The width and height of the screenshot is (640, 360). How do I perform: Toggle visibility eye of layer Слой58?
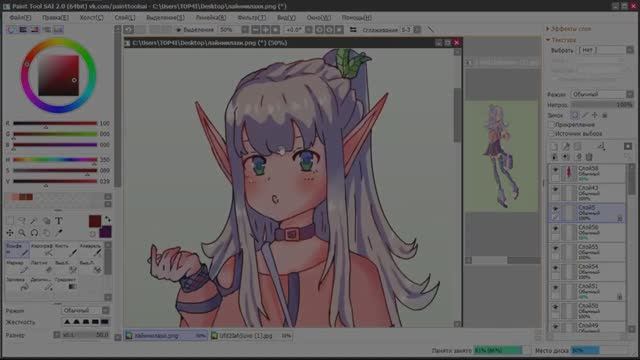[555, 170]
